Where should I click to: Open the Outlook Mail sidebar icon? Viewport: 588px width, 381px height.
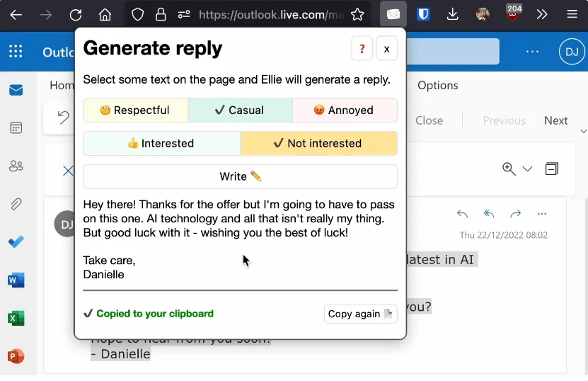click(16, 90)
